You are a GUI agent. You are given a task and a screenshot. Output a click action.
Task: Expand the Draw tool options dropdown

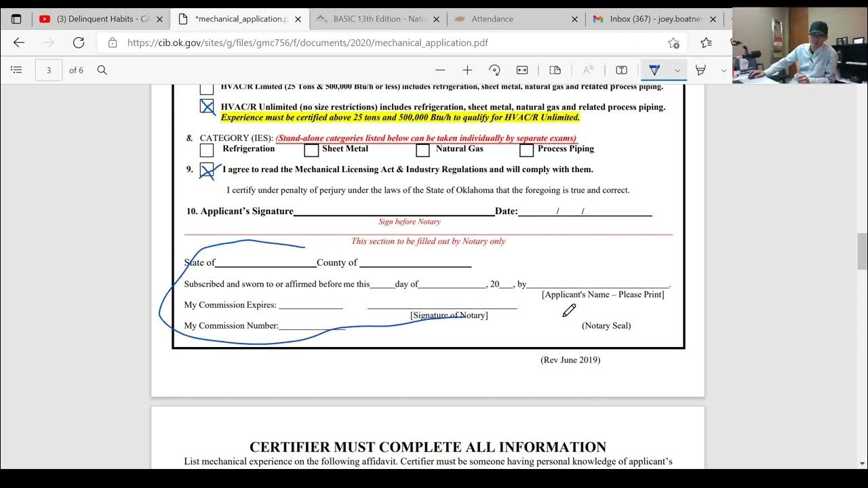click(677, 70)
